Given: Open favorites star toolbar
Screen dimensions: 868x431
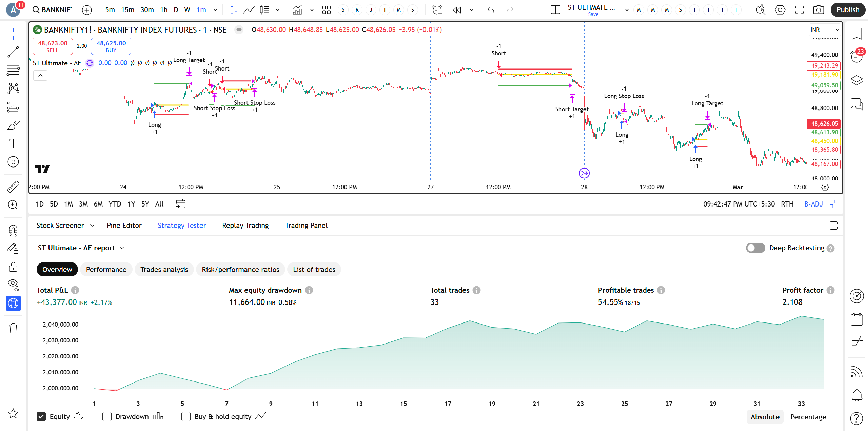Looking at the screenshot, I should (13, 413).
